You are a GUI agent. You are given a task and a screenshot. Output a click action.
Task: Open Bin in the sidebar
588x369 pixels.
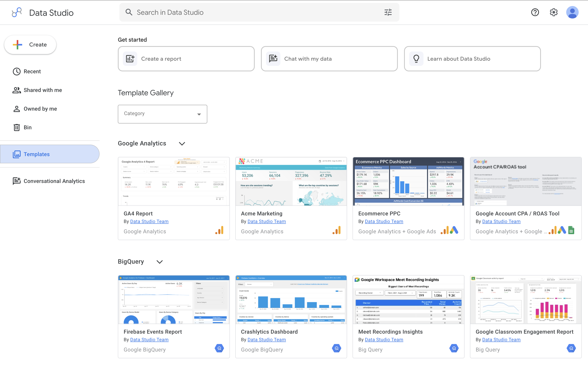pos(50,127)
